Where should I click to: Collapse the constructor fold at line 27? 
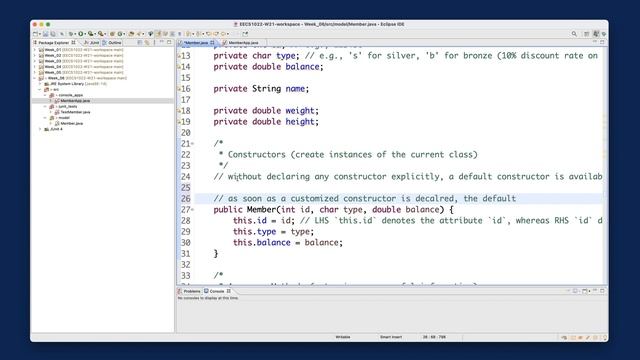(x=193, y=210)
